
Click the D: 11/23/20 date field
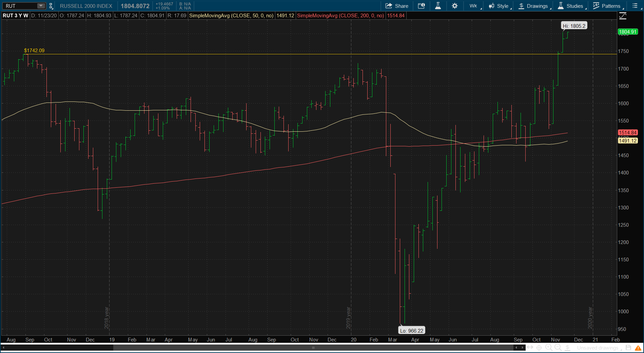[x=44, y=16]
